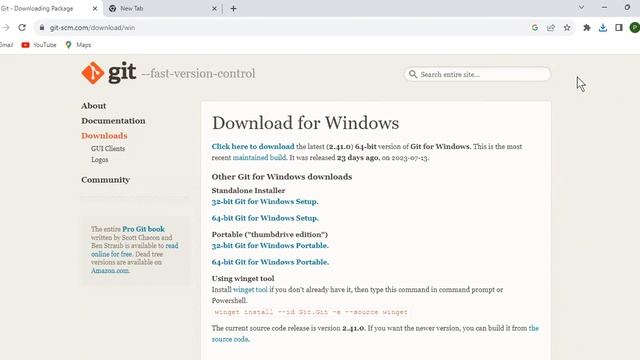Open the source code link

(230, 339)
